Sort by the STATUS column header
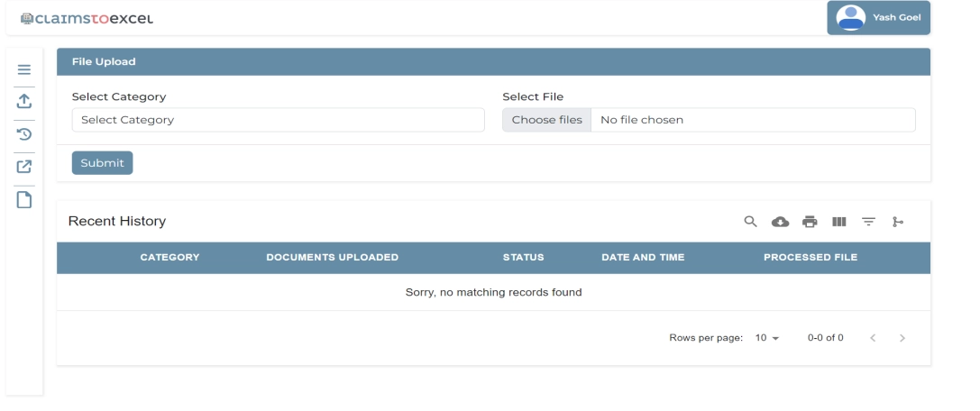This screenshot has height=411, width=980. 523,258
